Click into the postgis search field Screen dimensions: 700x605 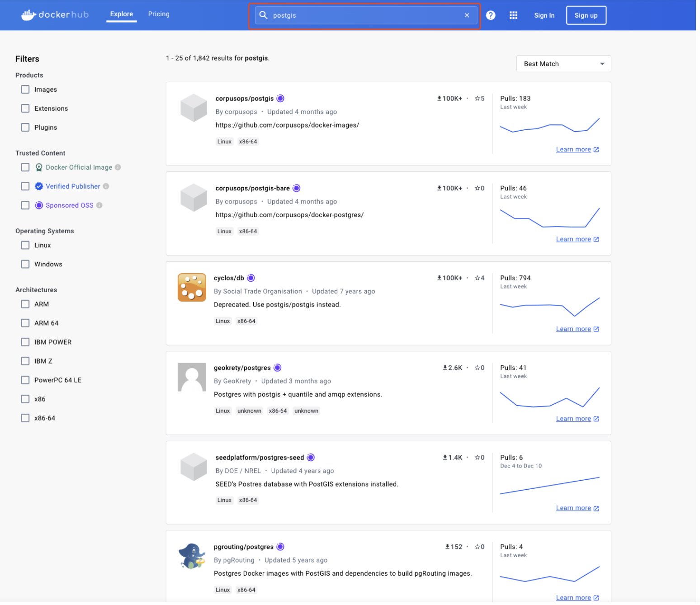tap(366, 15)
